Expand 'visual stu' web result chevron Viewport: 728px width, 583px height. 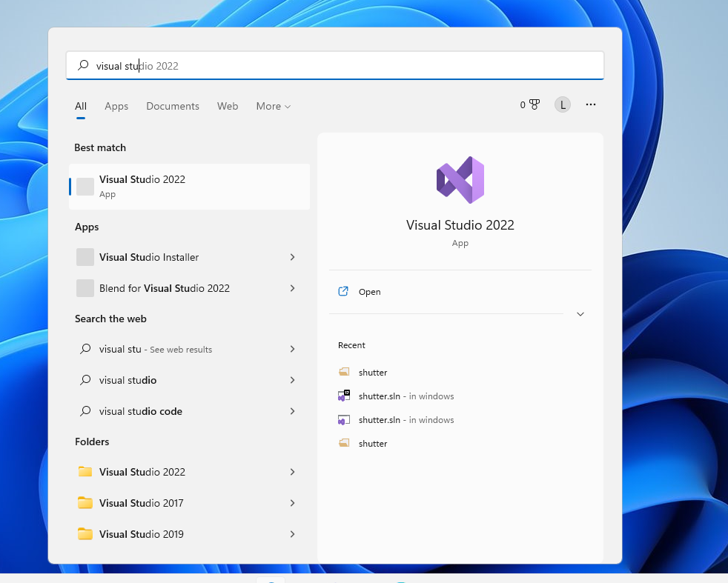293,349
